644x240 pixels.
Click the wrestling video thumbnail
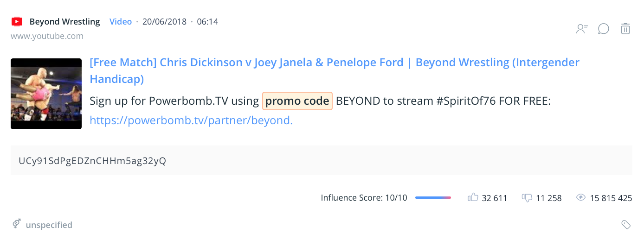click(46, 94)
